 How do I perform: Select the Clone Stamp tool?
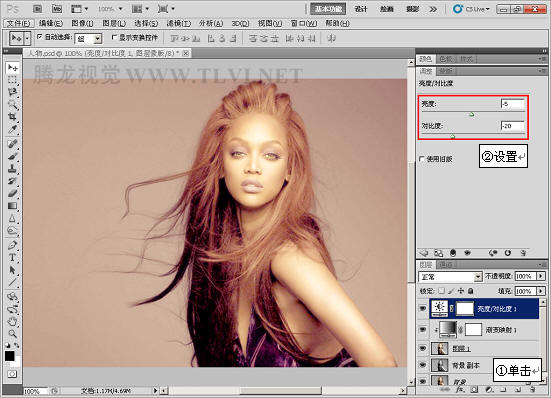[x=13, y=168]
